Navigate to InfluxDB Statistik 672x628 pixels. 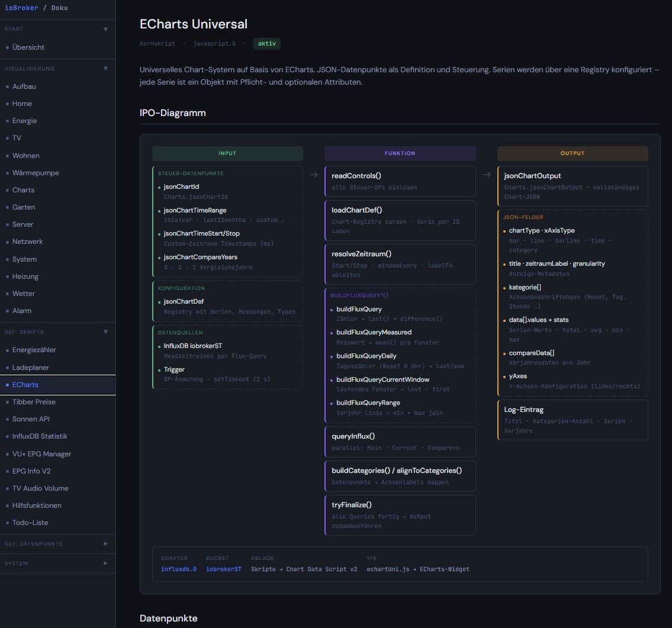[x=40, y=436]
